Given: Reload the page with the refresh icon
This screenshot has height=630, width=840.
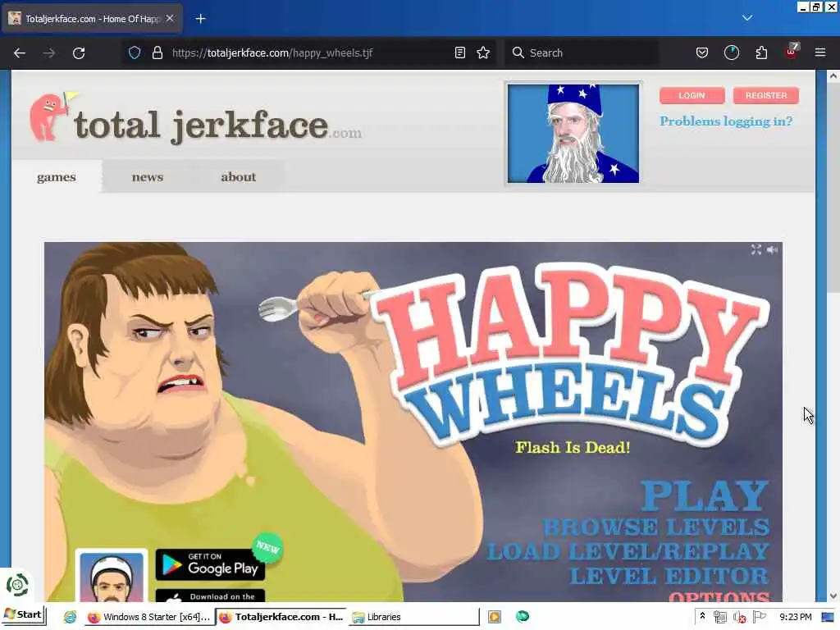Looking at the screenshot, I should (x=79, y=52).
